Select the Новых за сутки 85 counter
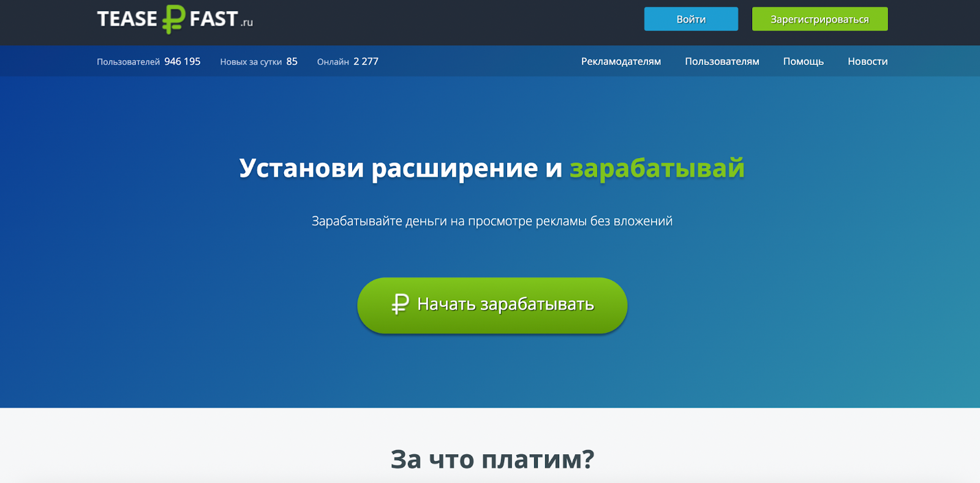This screenshot has width=980, height=483. (258, 61)
